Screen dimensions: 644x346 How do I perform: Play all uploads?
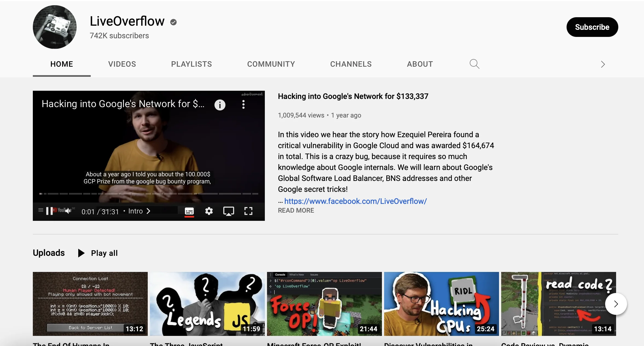tap(104, 253)
